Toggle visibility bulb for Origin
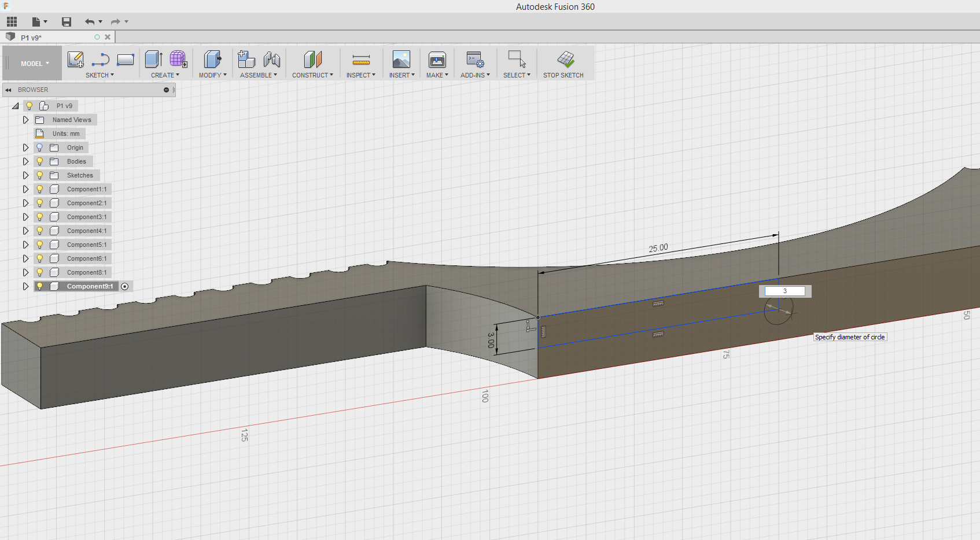 point(40,147)
